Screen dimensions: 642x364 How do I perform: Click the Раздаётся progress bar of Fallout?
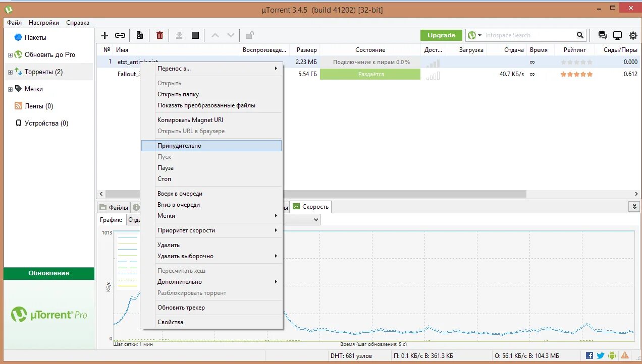[x=370, y=74]
